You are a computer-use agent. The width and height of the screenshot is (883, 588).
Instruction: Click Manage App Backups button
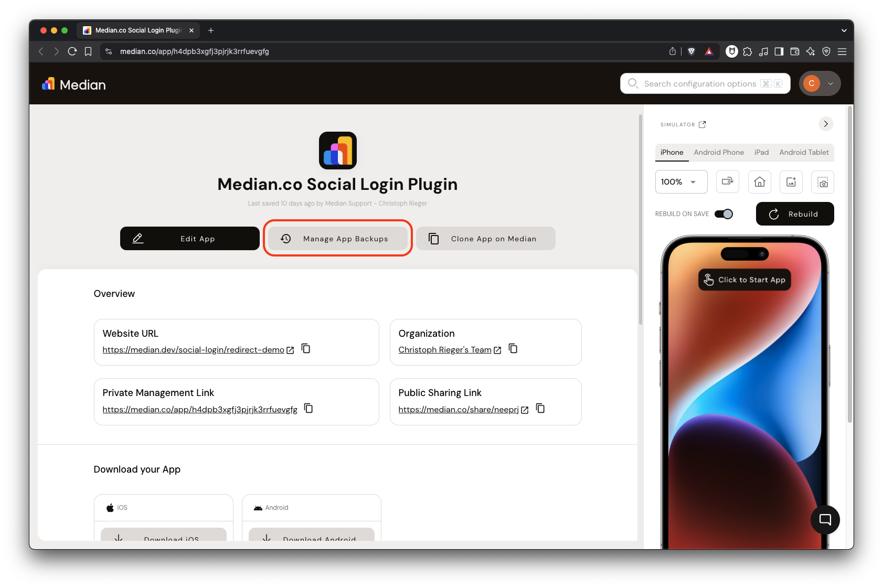[x=338, y=239]
